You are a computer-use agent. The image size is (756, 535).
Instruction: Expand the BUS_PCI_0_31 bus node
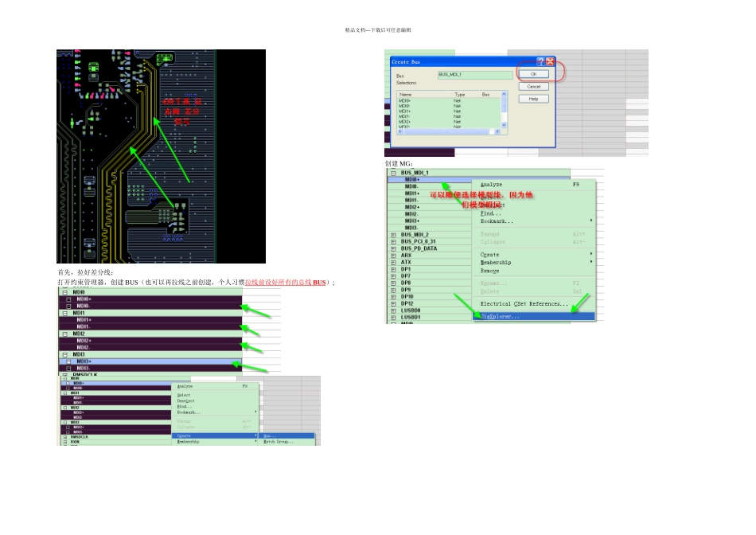pyautogui.click(x=392, y=241)
